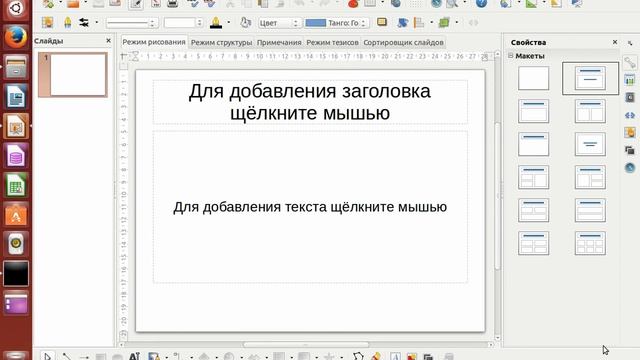Image resolution: width=640 pixels, height=360 pixels.
Task: Choose the 'Title and 2 Content' layout
Action: point(590,111)
